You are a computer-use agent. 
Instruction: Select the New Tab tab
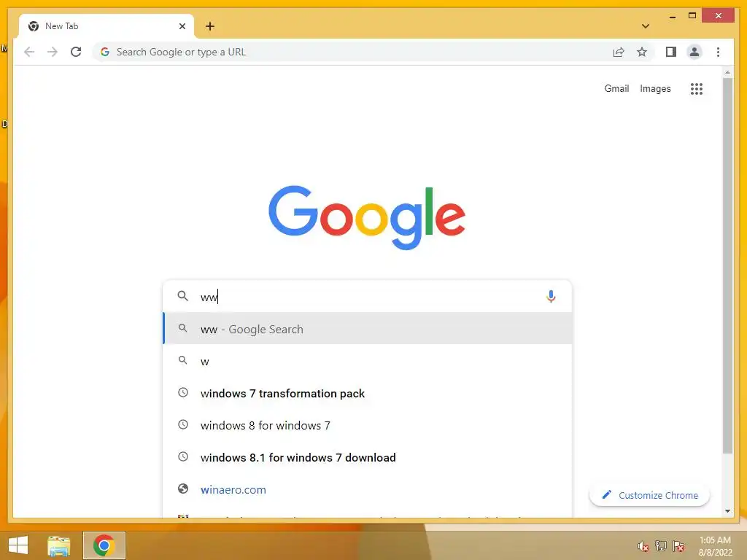(x=106, y=26)
